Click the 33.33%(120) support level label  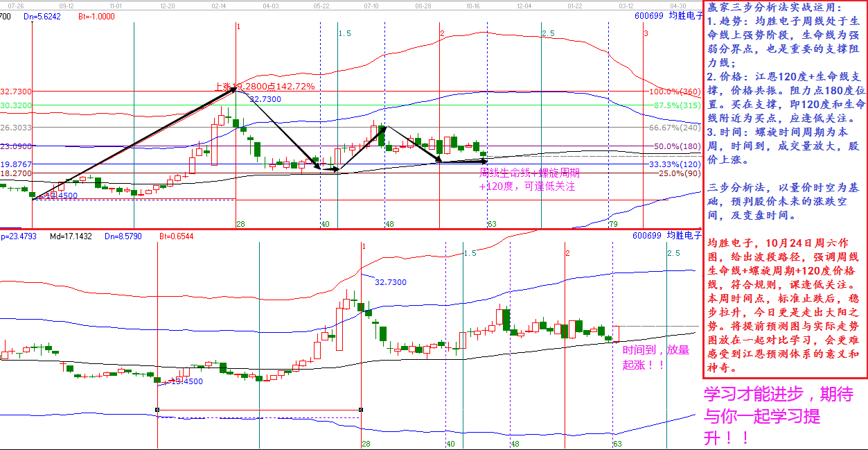675,164
